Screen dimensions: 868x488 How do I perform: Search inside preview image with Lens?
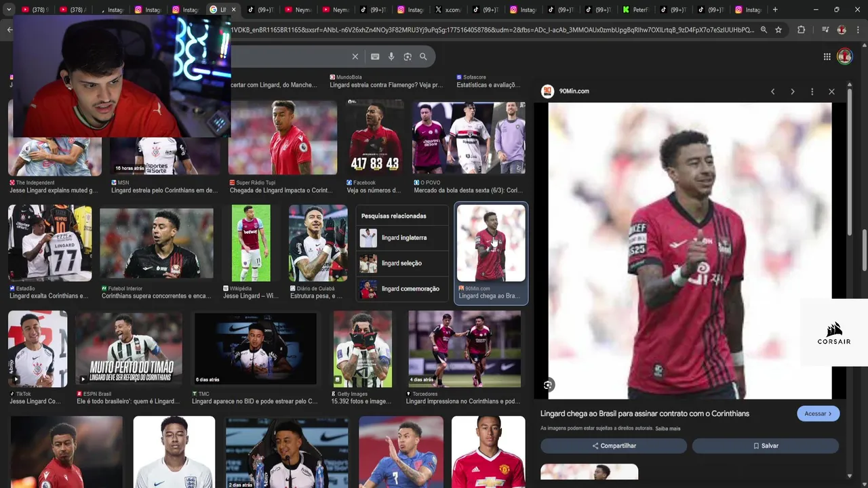point(548,385)
